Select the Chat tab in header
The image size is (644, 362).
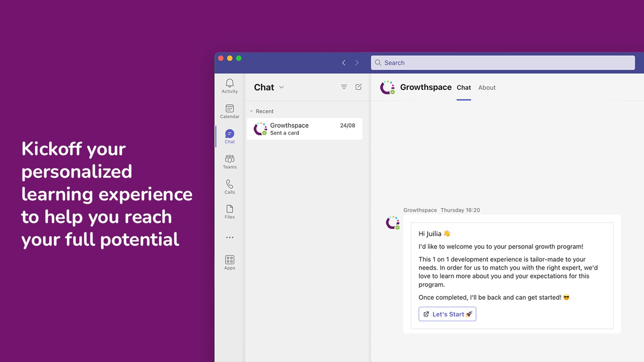(464, 88)
